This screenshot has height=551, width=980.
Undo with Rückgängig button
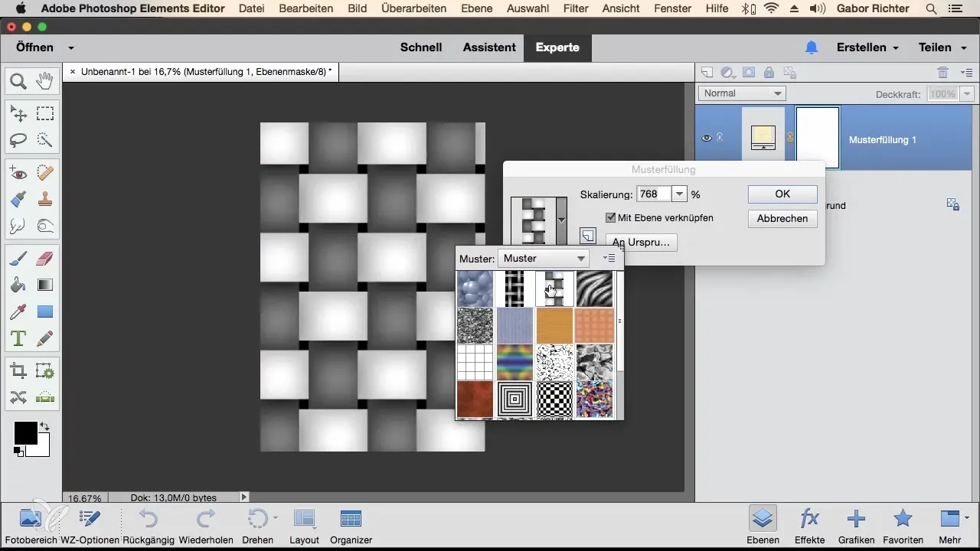(x=149, y=527)
